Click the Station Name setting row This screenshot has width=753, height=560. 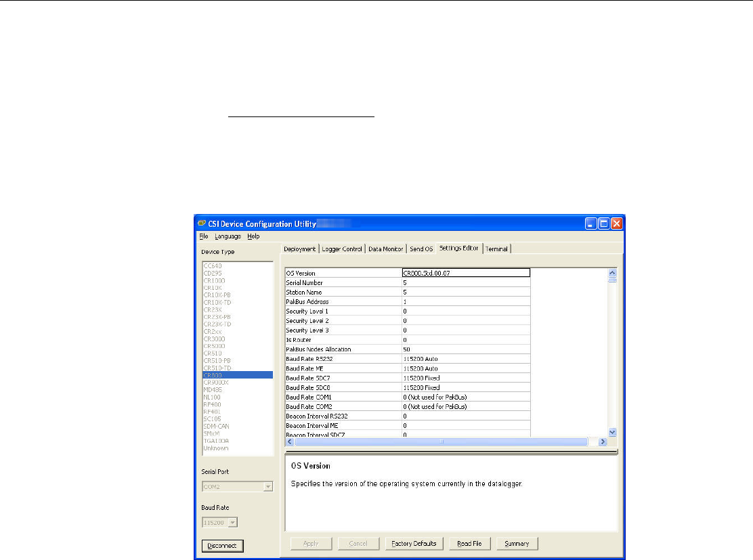pyautogui.click(x=408, y=292)
